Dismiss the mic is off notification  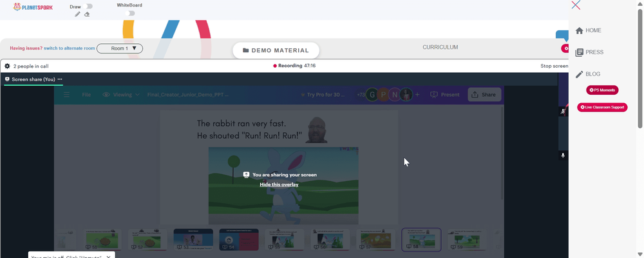click(108, 257)
